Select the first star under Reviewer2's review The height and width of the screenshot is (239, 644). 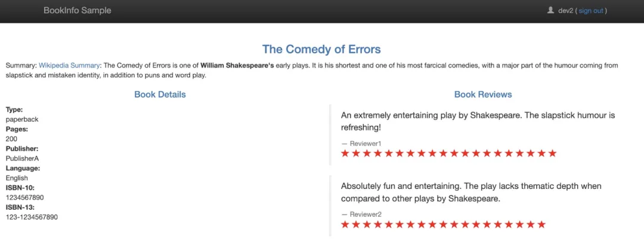(x=345, y=225)
